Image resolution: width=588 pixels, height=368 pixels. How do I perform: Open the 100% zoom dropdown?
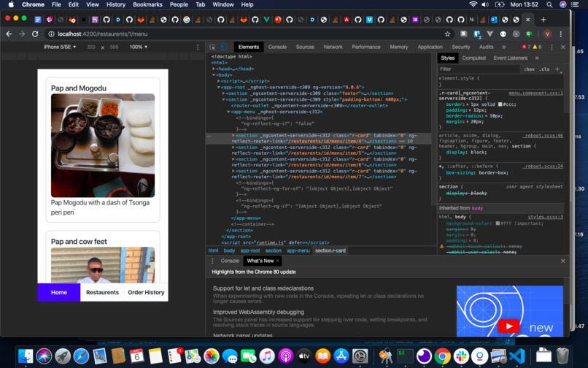click(x=139, y=47)
